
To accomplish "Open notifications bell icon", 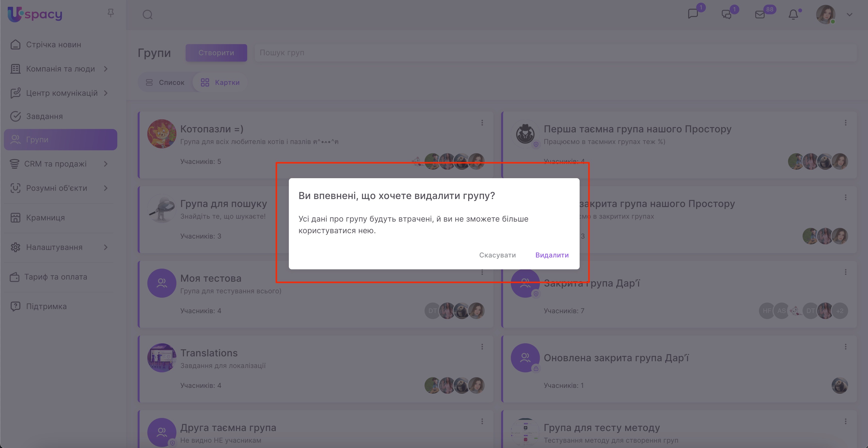I will click(x=793, y=15).
